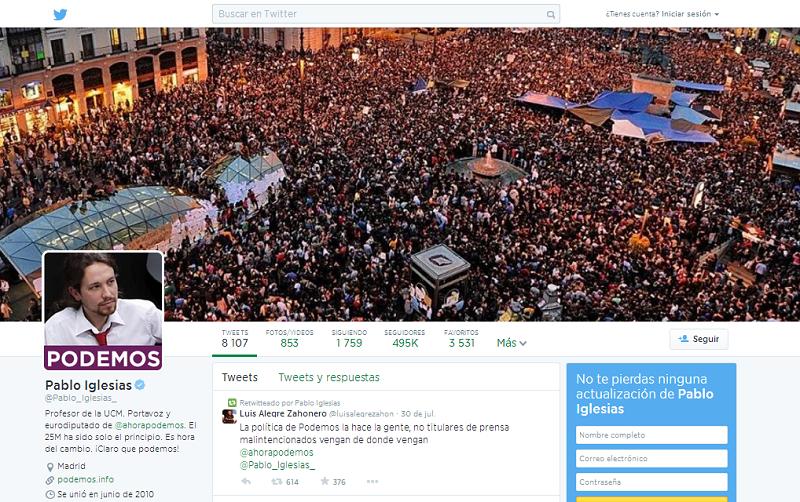Click the @ahorapodemos mention in bio

149,425
